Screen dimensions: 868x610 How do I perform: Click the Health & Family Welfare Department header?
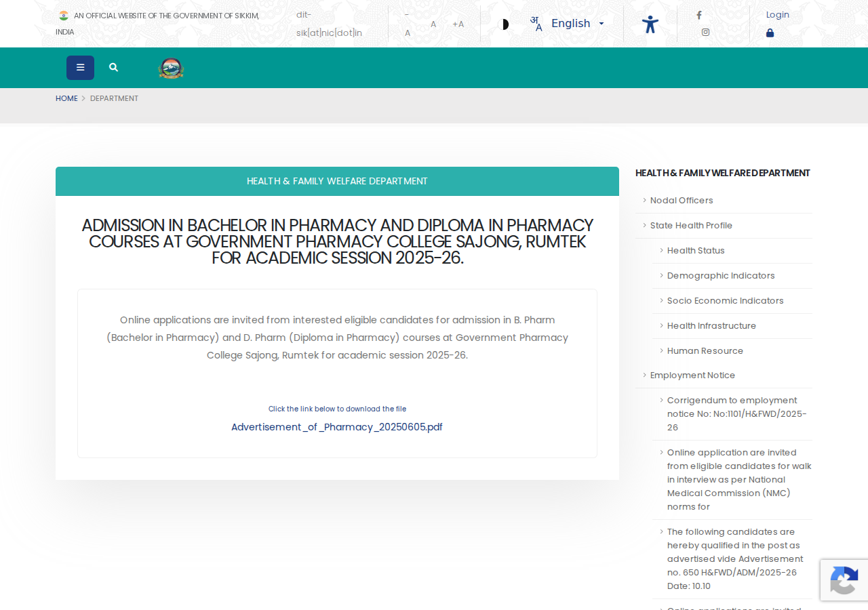337,181
